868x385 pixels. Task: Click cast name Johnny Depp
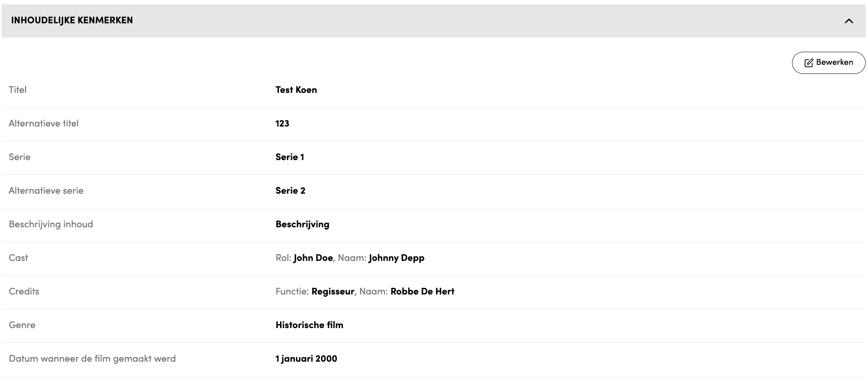(x=396, y=258)
